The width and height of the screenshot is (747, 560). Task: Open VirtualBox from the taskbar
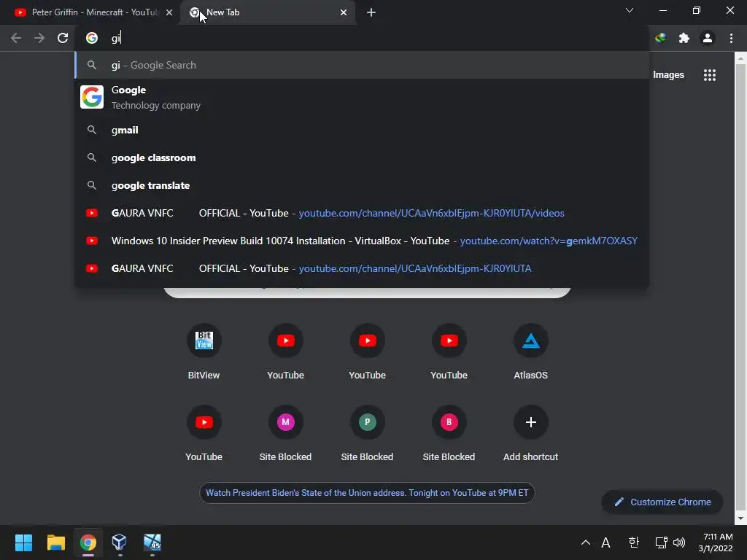point(119,542)
